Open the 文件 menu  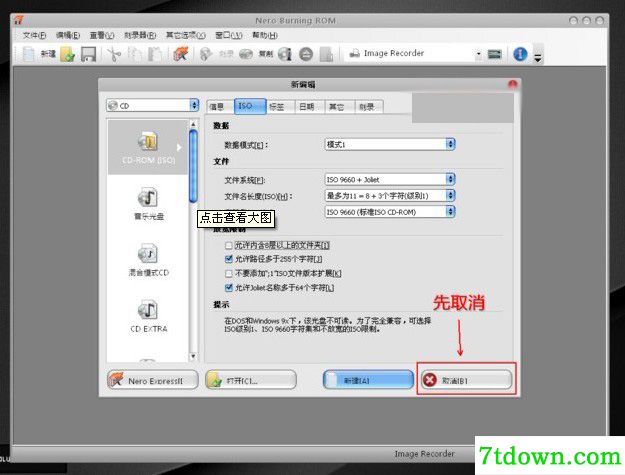[x=34, y=35]
